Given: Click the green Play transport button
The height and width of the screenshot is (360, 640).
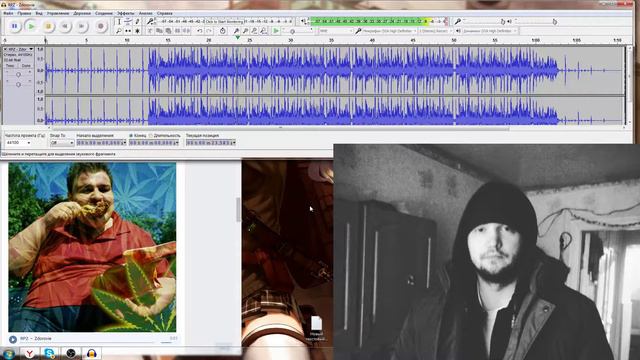Looking at the screenshot, I should click(x=31, y=26).
